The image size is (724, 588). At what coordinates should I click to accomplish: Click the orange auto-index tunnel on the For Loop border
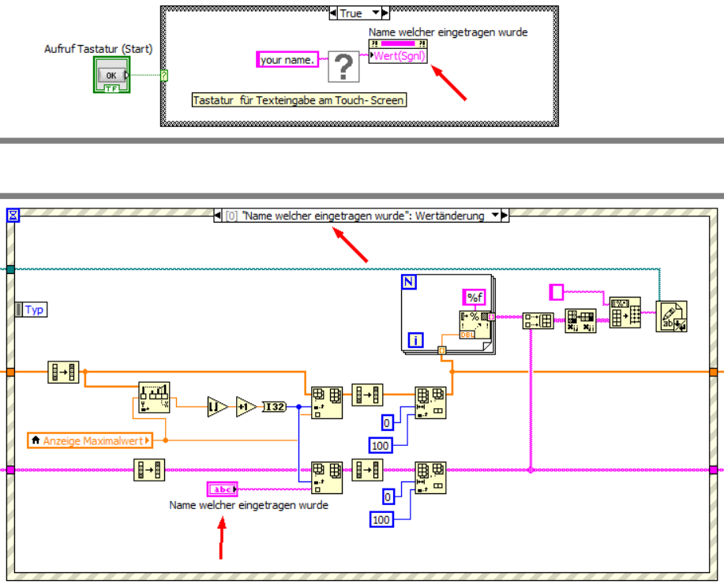click(x=442, y=350)
